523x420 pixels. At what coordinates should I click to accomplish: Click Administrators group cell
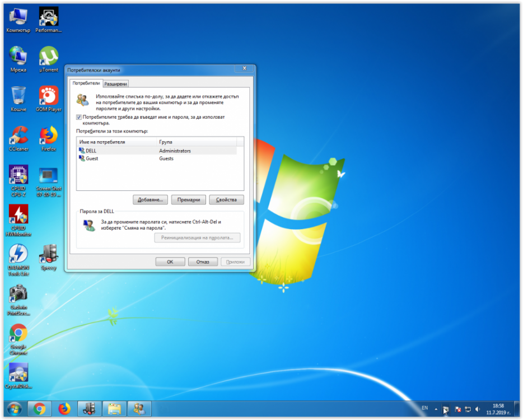[x=175, y=151]
